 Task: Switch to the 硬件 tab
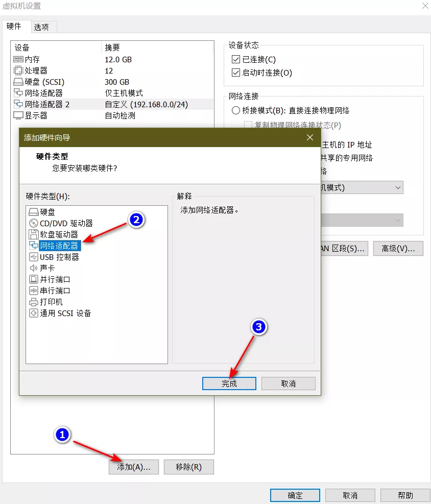(14, 27)
